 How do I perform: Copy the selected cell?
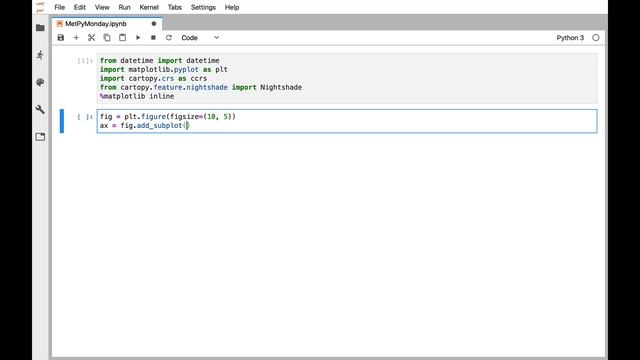(x=107, y=38)
